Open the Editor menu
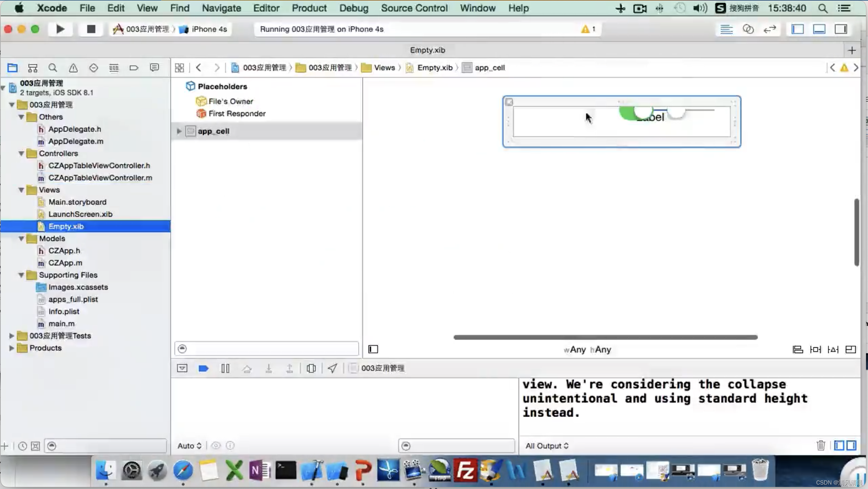This screenshot has width=868, height=489. pos(266,8)
